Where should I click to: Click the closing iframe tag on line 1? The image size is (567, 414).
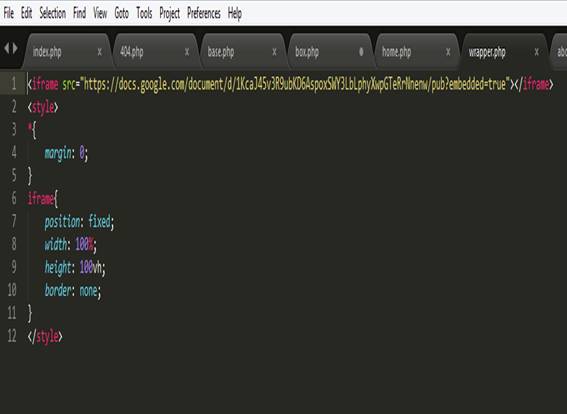[x=534, y=84]
